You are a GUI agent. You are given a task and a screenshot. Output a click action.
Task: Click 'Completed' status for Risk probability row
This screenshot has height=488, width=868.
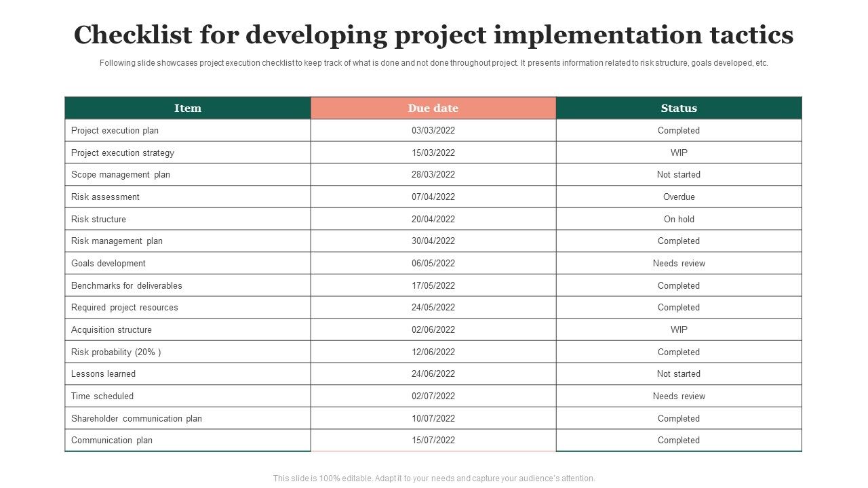coord(679,352)
